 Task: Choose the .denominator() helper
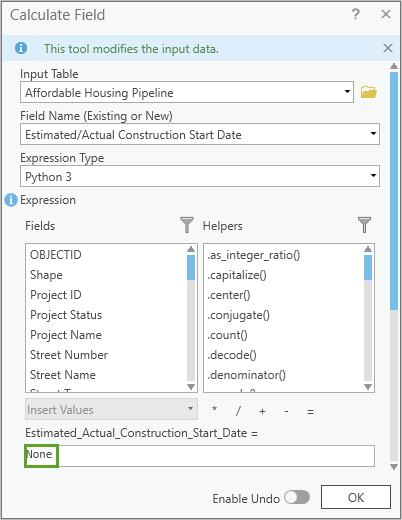pyautogui.click(x=246, y=375)
